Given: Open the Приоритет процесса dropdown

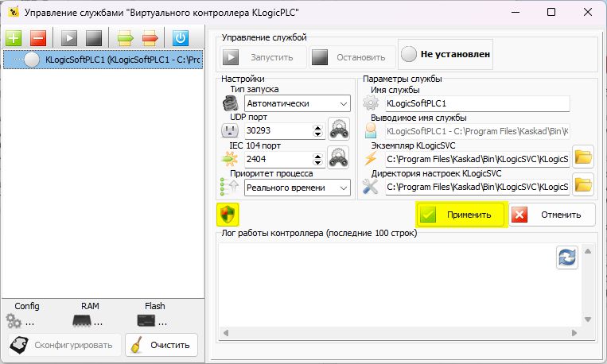Looking at the screenshot, I should click(298, 188).
